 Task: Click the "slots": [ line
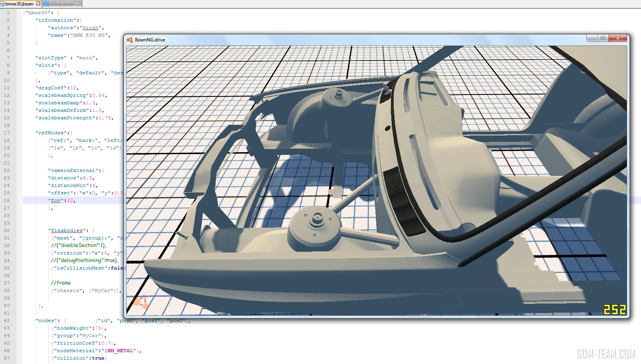51,65
